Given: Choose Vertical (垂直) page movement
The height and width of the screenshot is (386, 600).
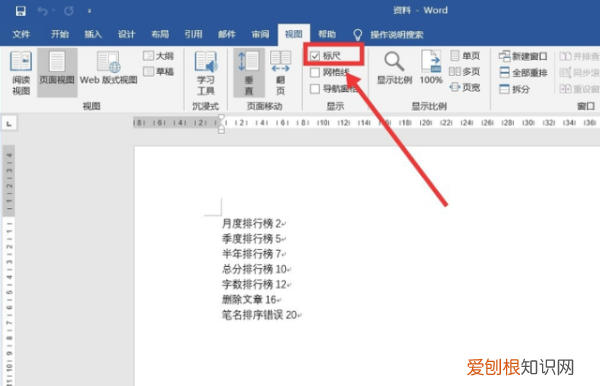Looking at the screenshot, I should pyautogui.click(x=249, y=73).
